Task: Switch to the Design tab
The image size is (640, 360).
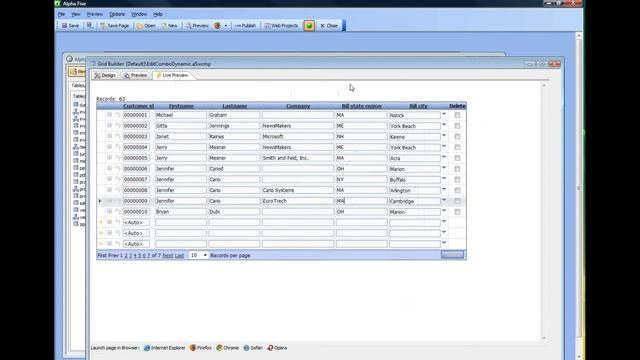Action: point(105,76)
